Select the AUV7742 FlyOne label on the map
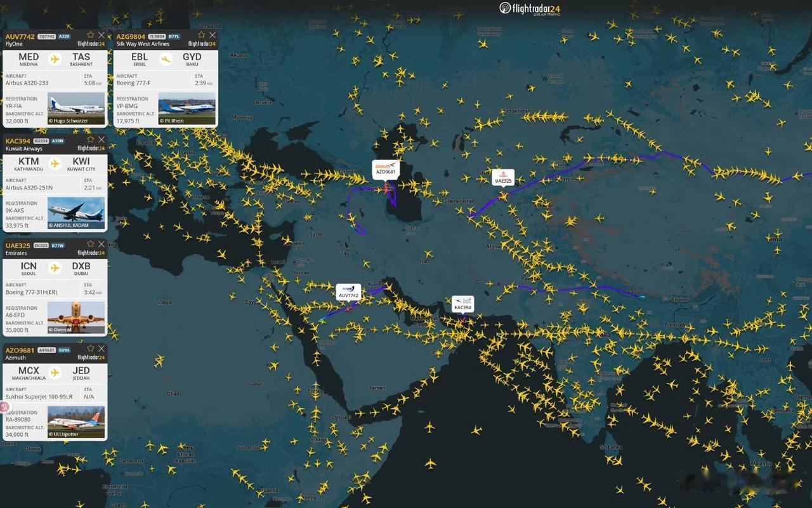 (x=349, y=293)
